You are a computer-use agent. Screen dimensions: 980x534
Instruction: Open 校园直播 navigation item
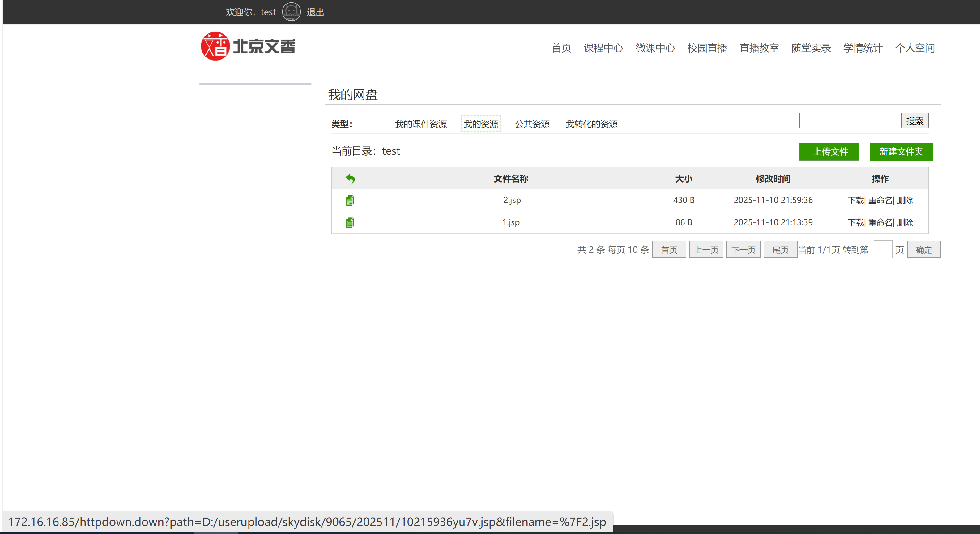pos(707,48)
